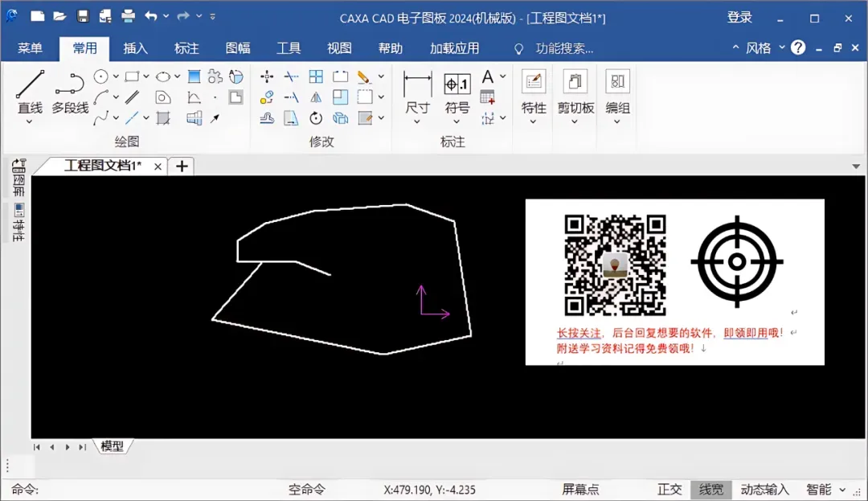
Task: Click the copy objects tool
Action: tap(267, 97)
